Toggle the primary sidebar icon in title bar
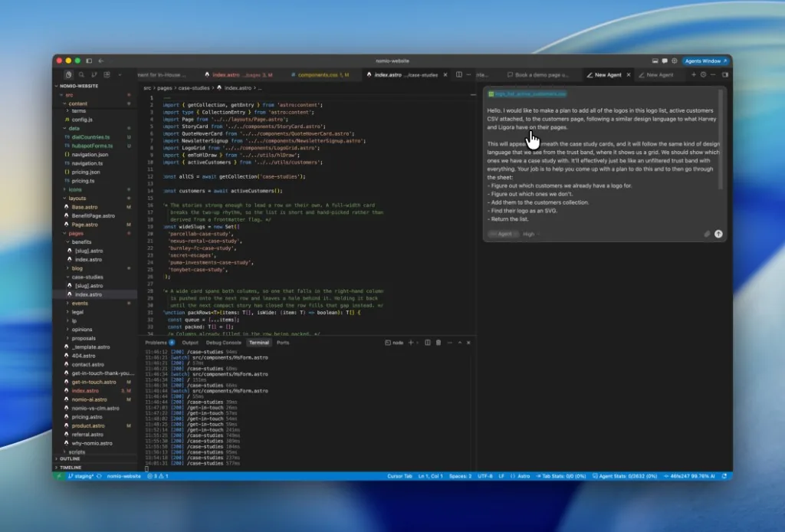 tap(89, 61)
